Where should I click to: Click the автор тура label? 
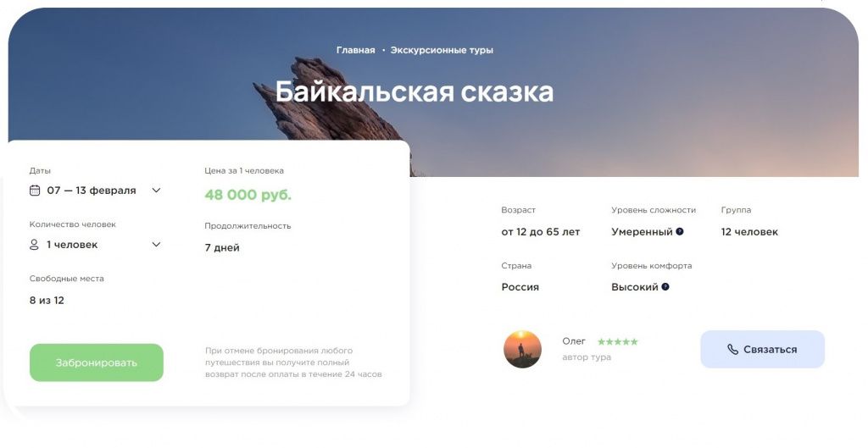point(587,357)
